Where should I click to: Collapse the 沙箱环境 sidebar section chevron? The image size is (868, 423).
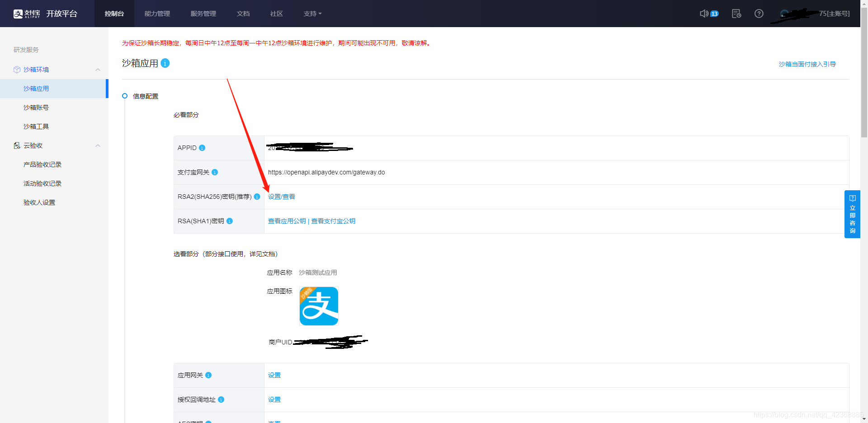(x=98, y=70)
